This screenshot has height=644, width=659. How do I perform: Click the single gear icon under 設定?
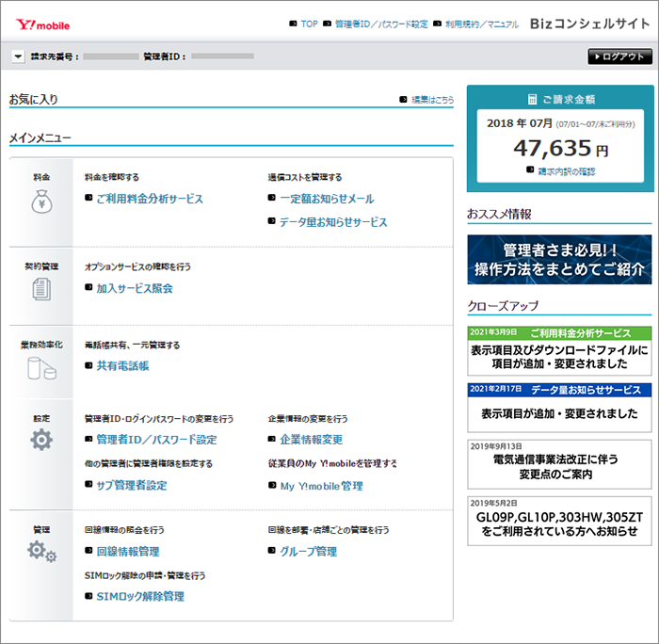[x=41, y=440]
